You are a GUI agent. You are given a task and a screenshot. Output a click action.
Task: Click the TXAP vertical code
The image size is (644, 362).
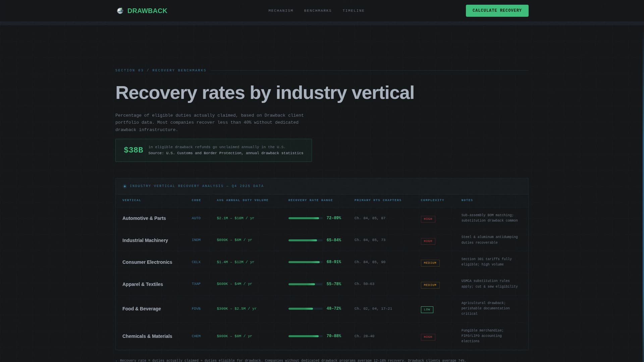tap(196, 284)
